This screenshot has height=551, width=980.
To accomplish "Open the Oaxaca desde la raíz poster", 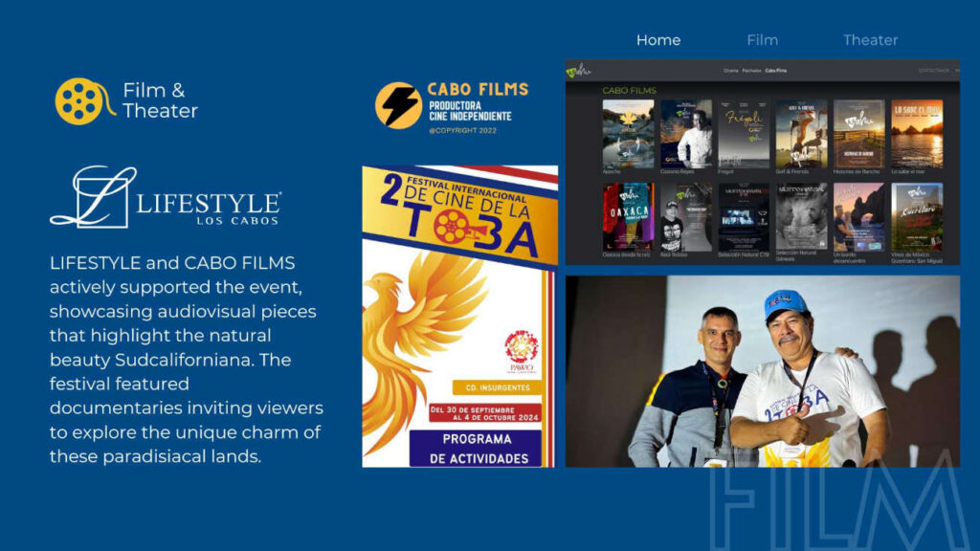I will (x=628, y=217).
